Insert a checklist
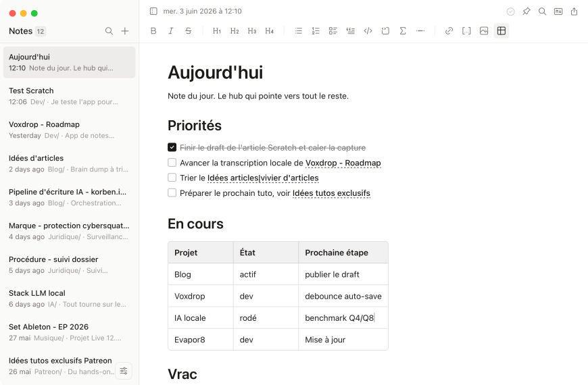The width and height of the screenshot is (588, 385). click(333, 31)
